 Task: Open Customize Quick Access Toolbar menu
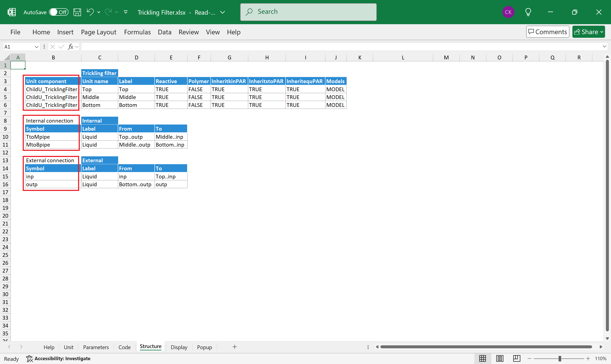point(126,12)
